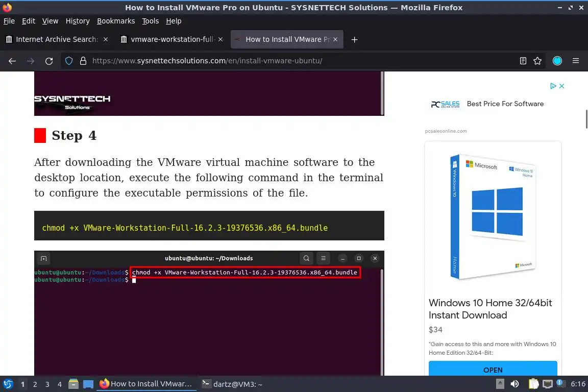
Task: Open the Edit menu
Action: pos(29,21)
